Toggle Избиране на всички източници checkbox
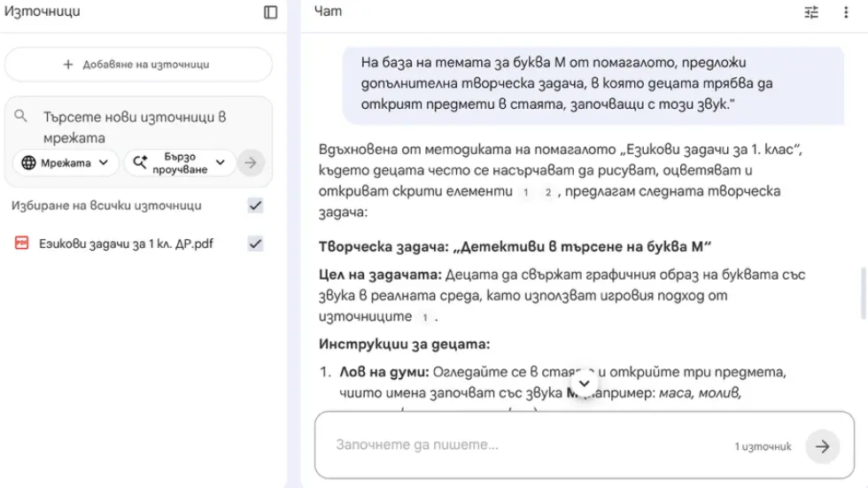Image resolution: width=868 pixels, height=488 pixels. coord(255,205)
